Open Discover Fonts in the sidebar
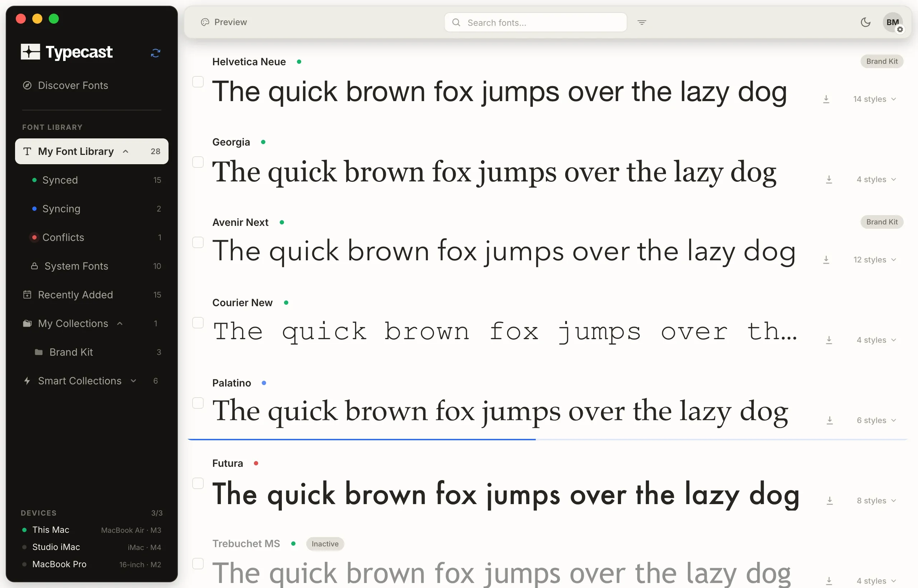 (92, 85)
